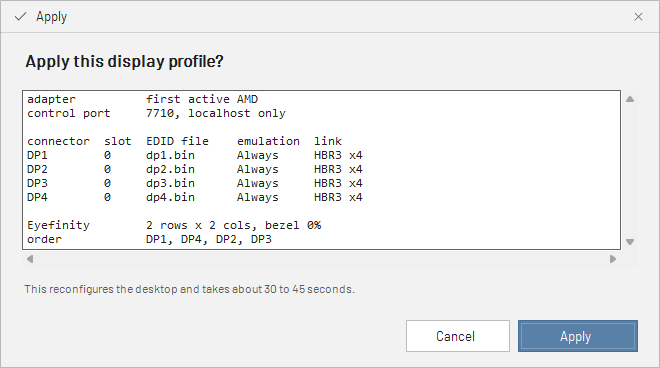Click the 'link' column header

pos(327,141)
